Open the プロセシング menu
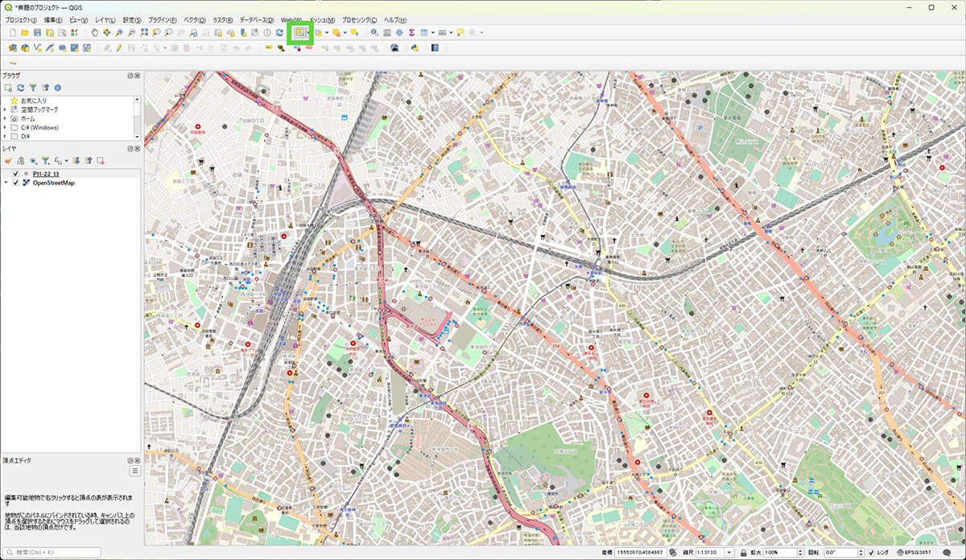This screenshot has width=966, height=560. tap(359, 19)
